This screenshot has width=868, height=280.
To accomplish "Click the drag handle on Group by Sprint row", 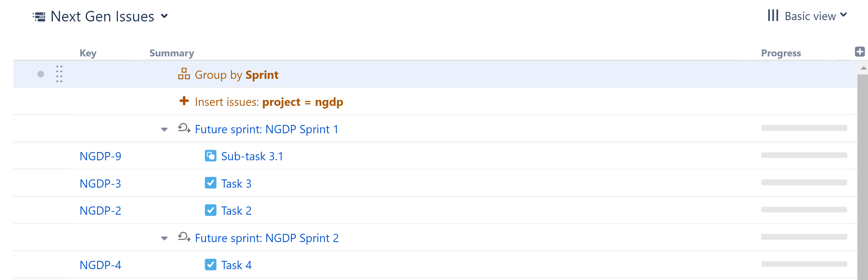I will coord(59,74).
